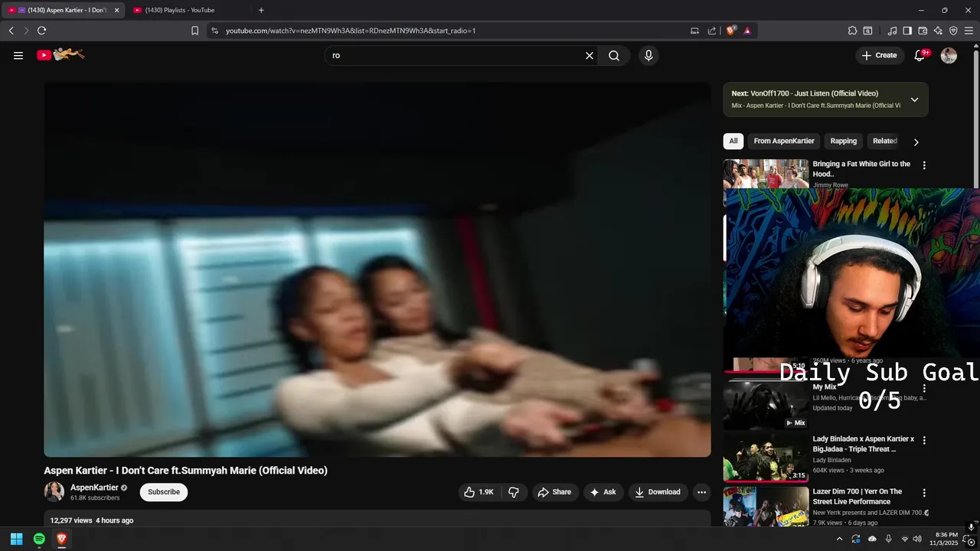Open Spotify from the taskbar
980x551 pixels.
(39, 539)
